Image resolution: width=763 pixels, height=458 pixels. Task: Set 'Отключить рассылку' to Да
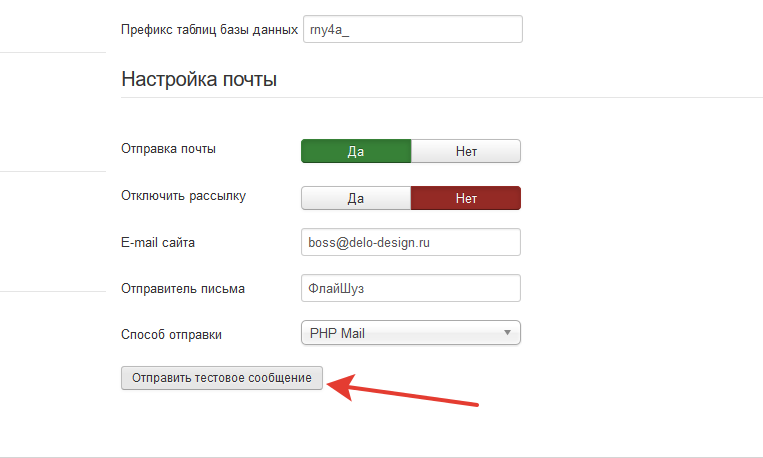pos(356,198)
